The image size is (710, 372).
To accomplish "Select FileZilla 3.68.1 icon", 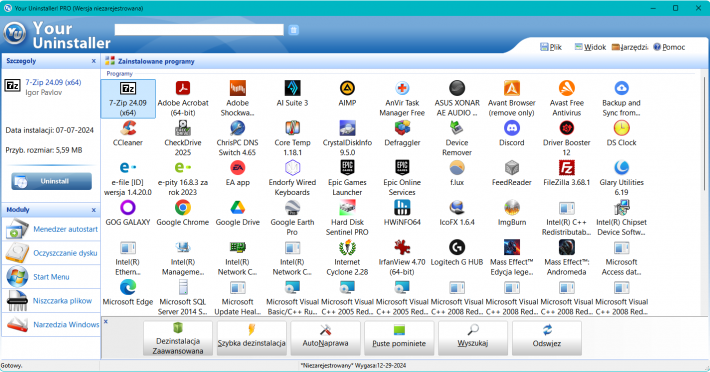I will (x=566, y=168).
